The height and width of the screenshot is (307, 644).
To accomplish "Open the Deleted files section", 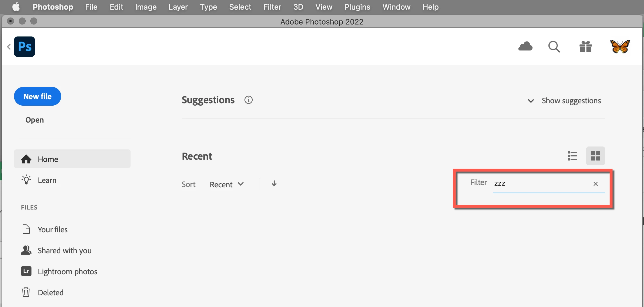I will click(x=72, y=292).
